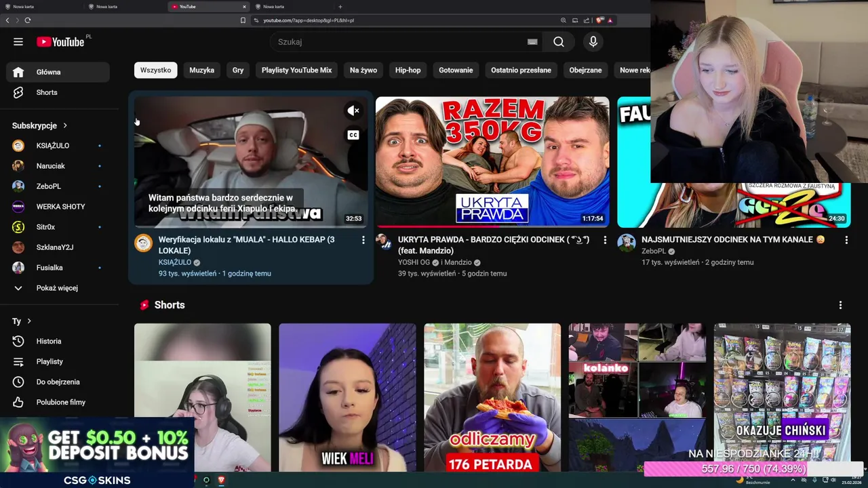Unmute the preview of the KSIĄŻULO video

coord(353,110)
